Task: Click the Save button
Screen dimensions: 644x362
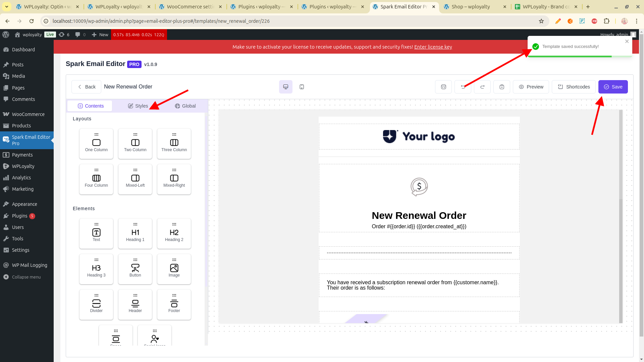Action: pos(613,87)
